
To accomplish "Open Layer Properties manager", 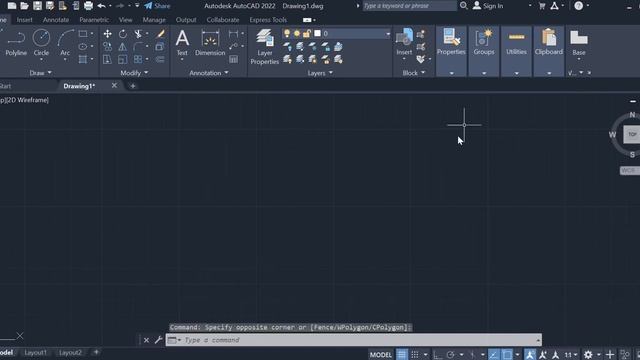I will 264,47.
